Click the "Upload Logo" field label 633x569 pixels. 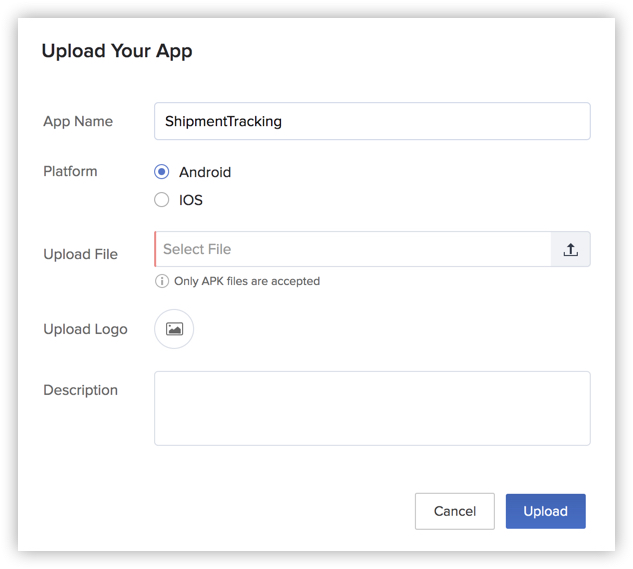[85, 329]
